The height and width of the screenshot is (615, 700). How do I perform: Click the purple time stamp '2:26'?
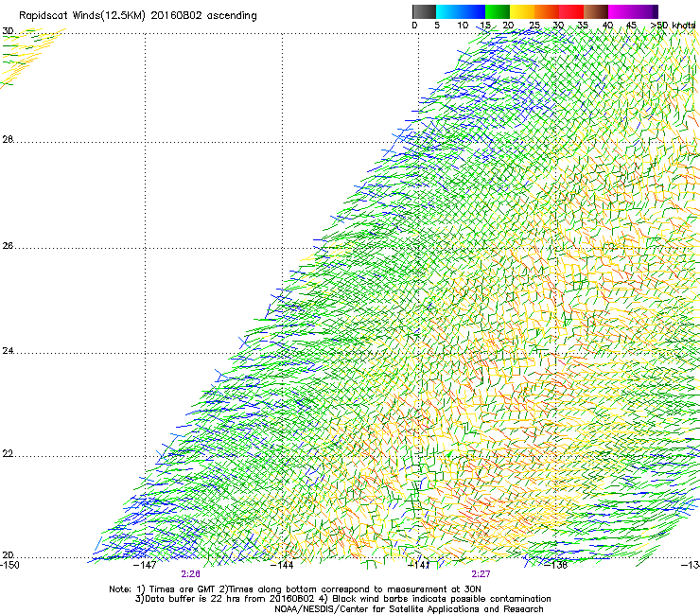191,574
